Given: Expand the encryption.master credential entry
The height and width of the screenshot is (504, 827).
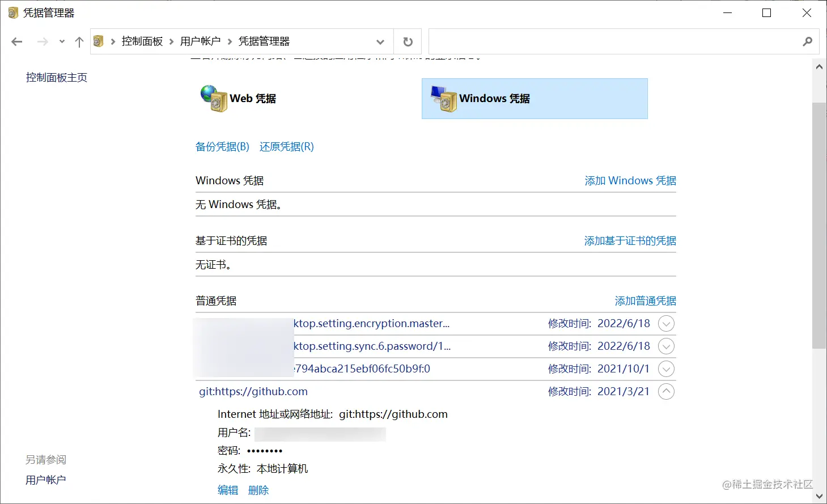Looking at the screenshot, I should tap(667, 324).
